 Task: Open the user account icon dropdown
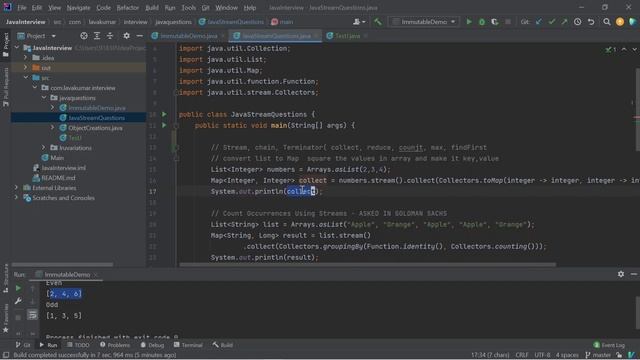[x=359, y=22]
